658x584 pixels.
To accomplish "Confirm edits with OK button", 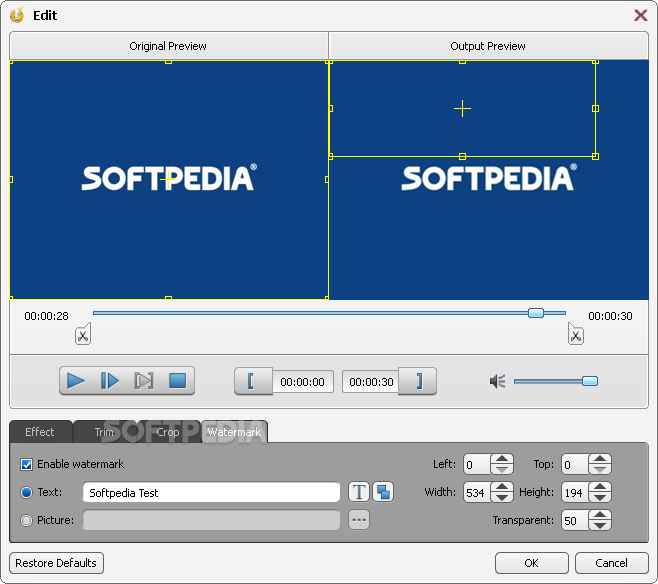I will pyautogui.click(x=532, y=563).
